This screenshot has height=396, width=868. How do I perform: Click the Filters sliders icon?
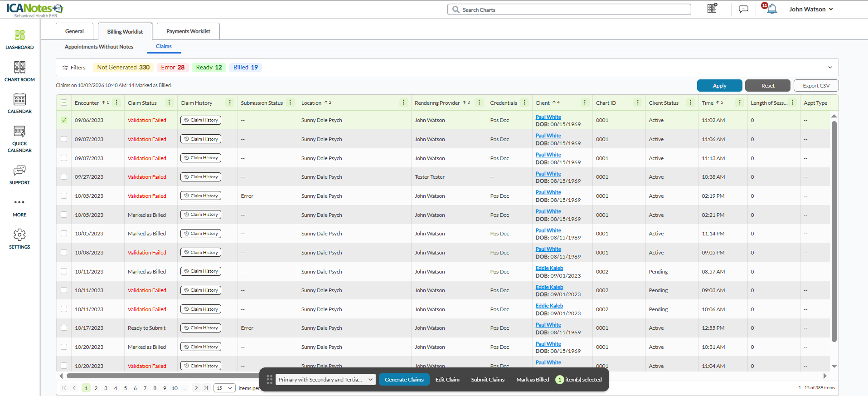(65, 68)
